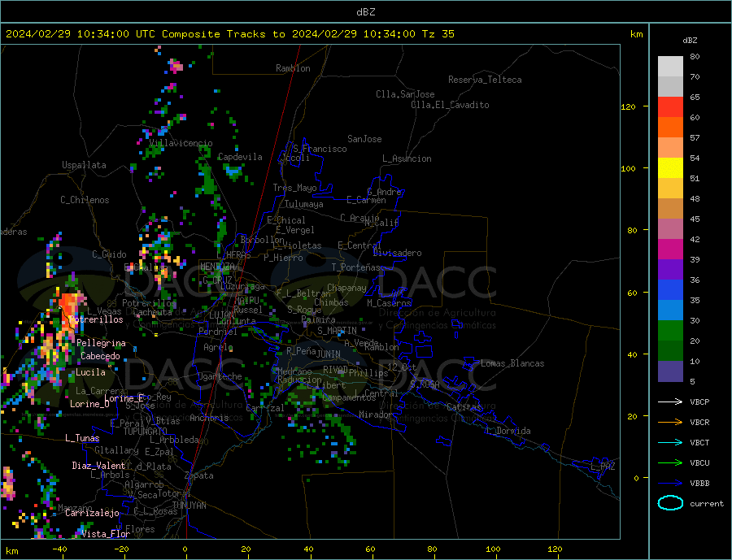Viewport: 732px width, 560px height.
Task: Click the '-20' tick on x-axis
Action: [x=121, y=549]
